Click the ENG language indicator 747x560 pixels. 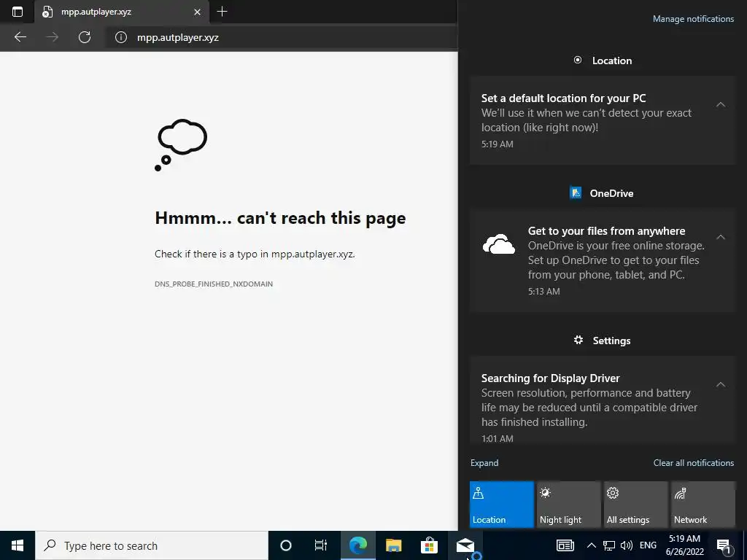(x=648, y=545)
